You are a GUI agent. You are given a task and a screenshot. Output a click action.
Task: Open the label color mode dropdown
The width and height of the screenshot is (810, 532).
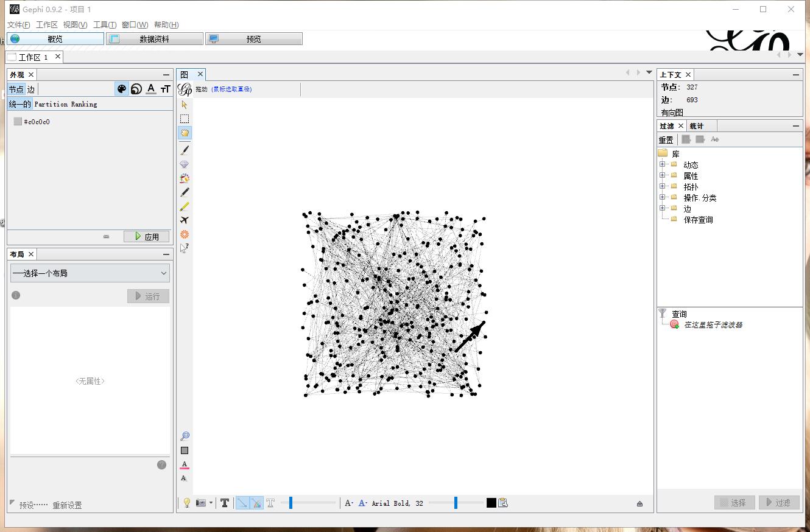(x=363, y=503)
